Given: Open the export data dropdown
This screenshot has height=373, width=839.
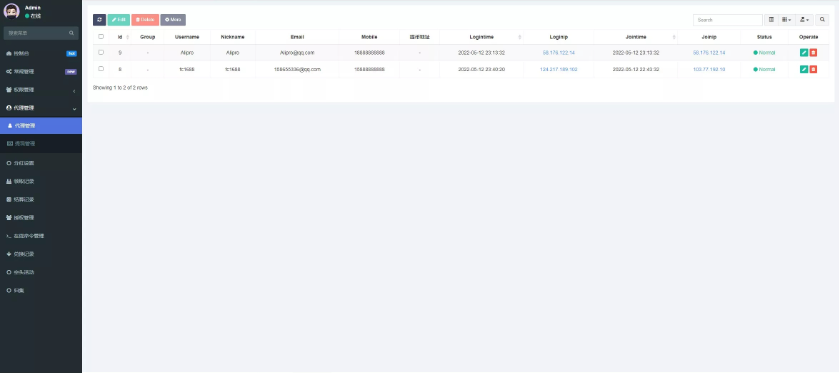Looking at the screenshot, I should coord(804,20).
